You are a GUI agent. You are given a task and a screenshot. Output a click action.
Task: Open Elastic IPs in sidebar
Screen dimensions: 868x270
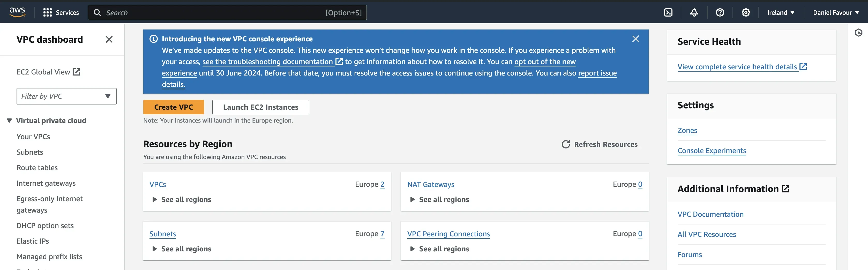tap(33, 241)
